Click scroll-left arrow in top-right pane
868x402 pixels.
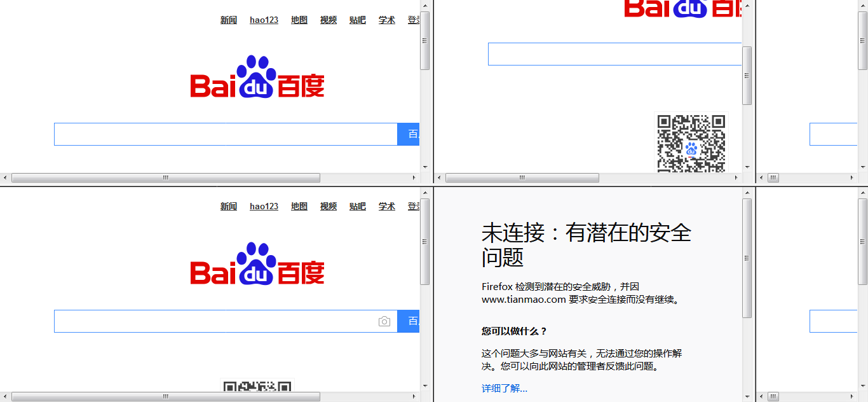(761, 178)
